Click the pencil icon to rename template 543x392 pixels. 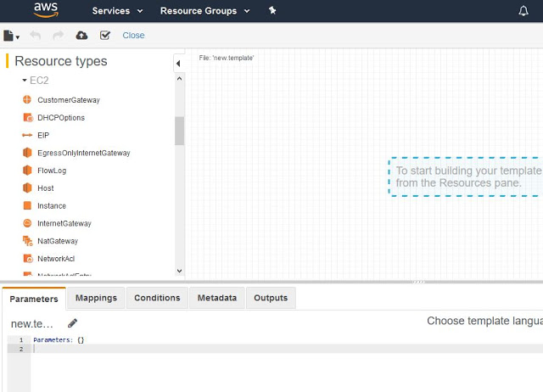[x=72, y=323]
